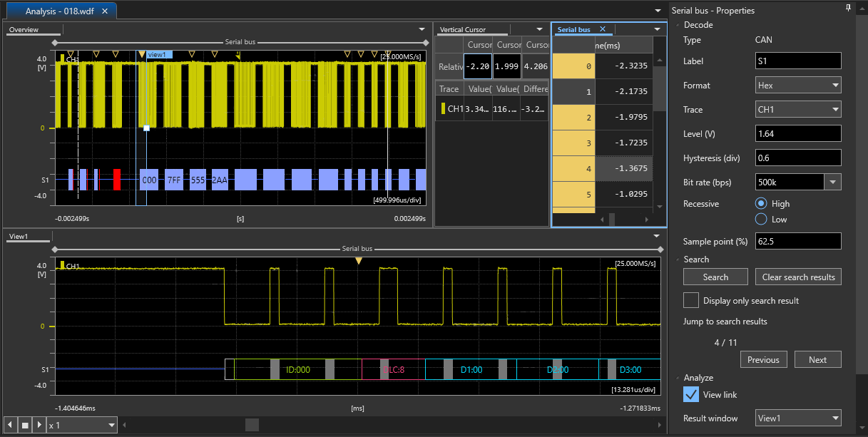Enable Display only search result checkbox

(690, 300)
